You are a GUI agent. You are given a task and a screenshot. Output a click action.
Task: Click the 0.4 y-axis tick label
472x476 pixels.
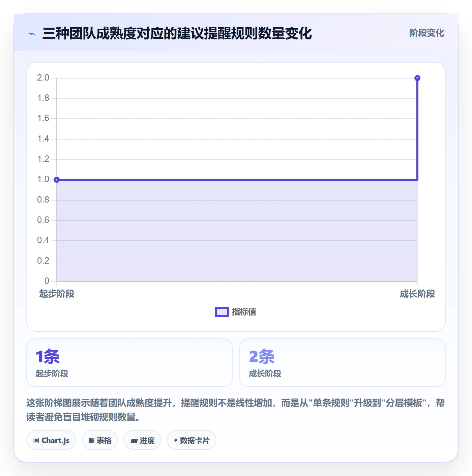[x=43, y=240]
